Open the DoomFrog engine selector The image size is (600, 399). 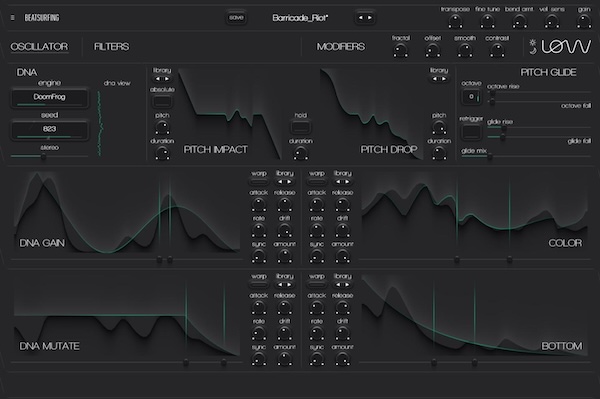click(49, 98)
